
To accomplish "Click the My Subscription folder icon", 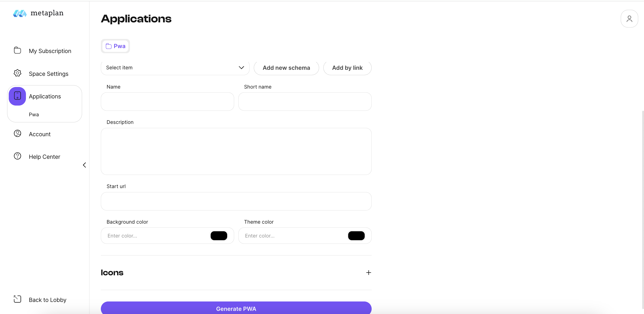I will point(17,51).
